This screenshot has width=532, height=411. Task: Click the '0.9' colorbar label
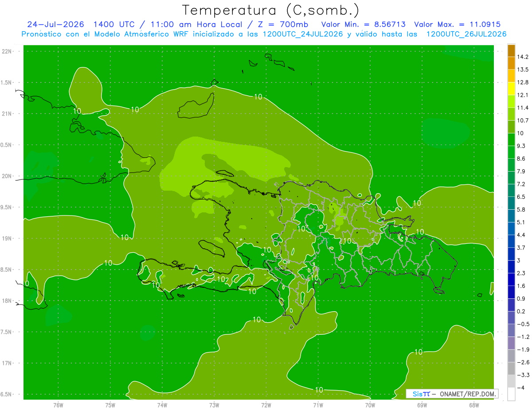[521, 298]
